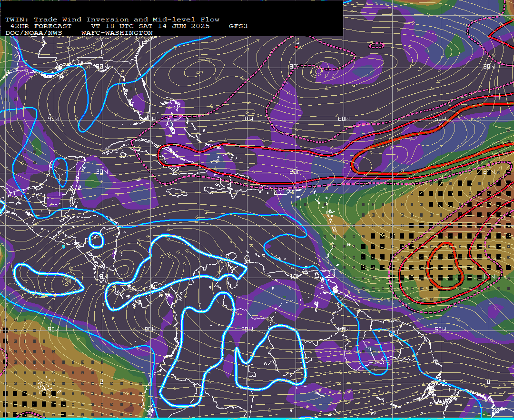
Task: Click the 'VT 18 UTC SAT 14 JUN 2025' valid time
Action: click(x=150, y=26)
